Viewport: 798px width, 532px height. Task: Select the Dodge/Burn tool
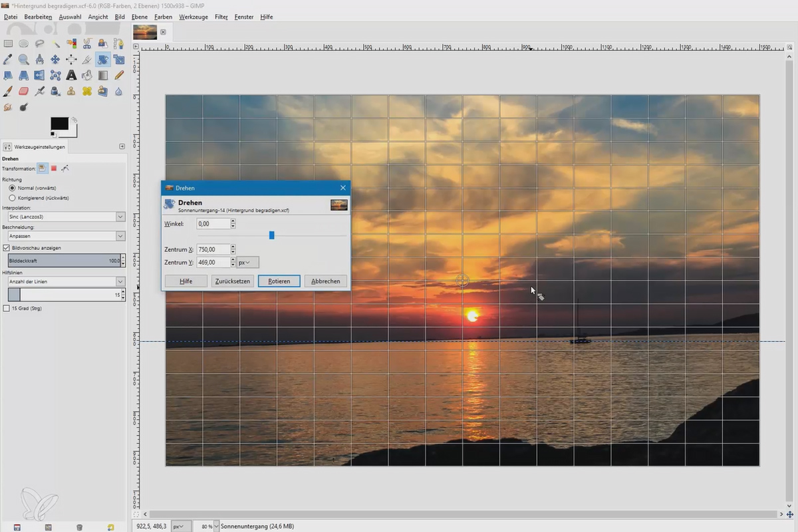click(23, 107)
